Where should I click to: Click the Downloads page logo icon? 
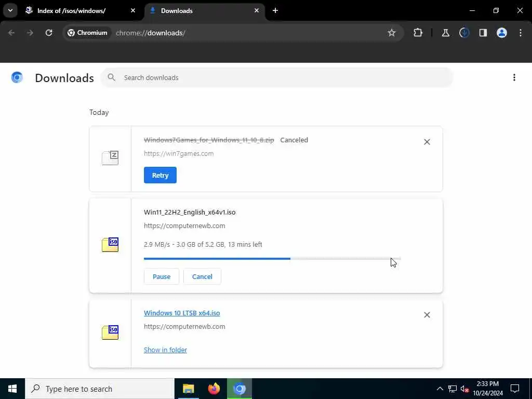point(17,78)
